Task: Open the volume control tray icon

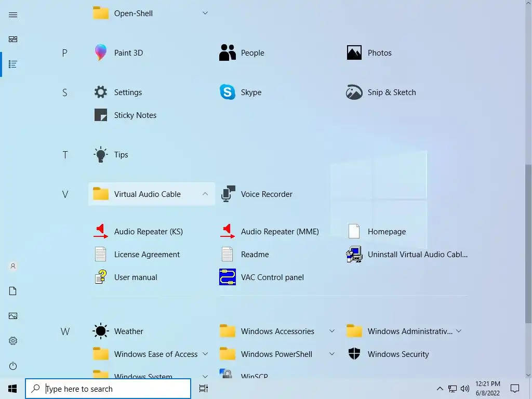Action: [465, 389]
